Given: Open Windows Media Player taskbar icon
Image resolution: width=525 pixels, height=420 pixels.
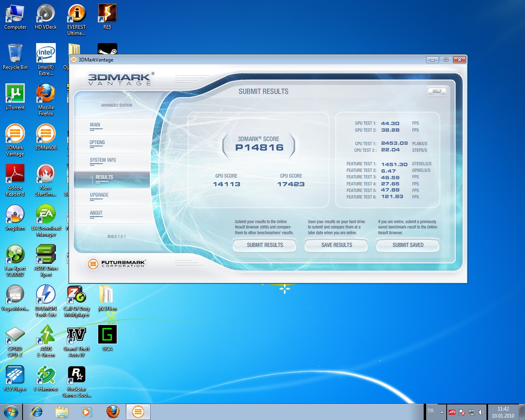Looking at the screenshot, I should [87, 412].
